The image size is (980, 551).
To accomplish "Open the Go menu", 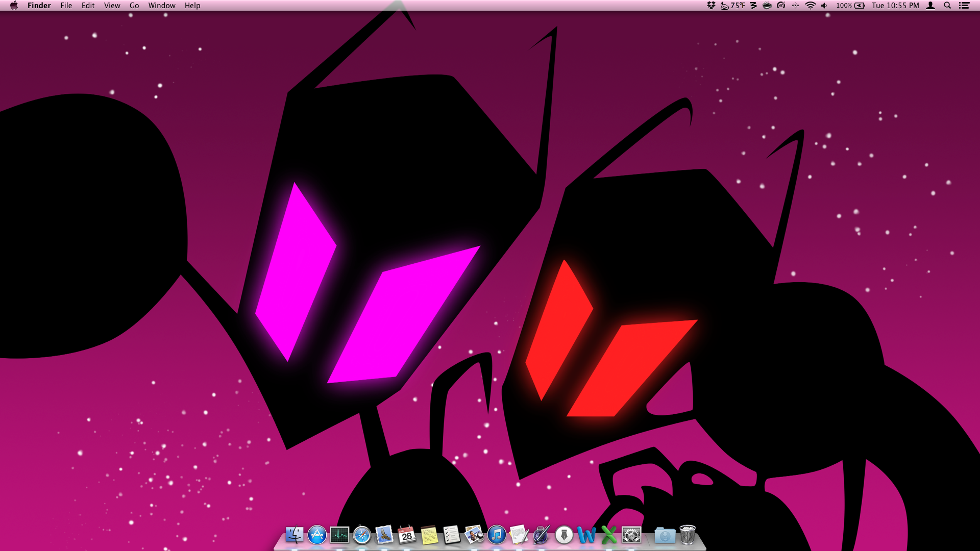I will pyautogui.click(x=134, y=6).
